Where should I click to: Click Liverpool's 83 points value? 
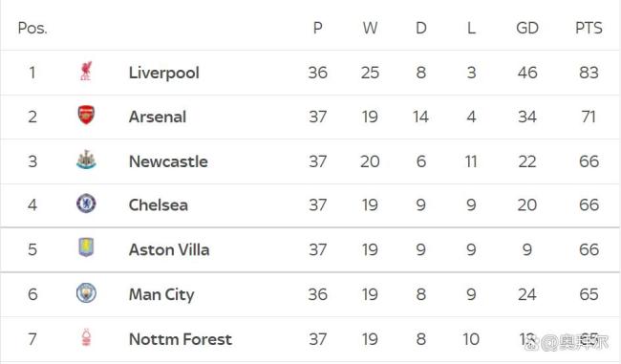589,73
